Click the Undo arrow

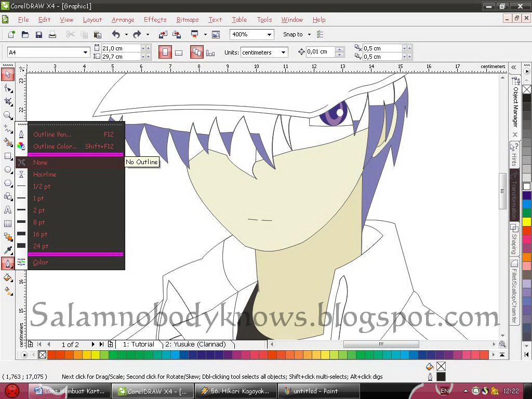[x=116, y=34]
